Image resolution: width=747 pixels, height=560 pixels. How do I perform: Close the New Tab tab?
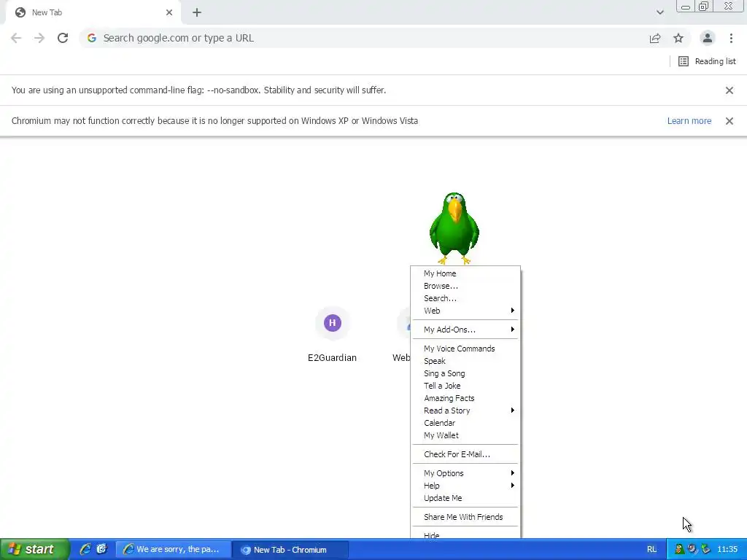(169, 12)
